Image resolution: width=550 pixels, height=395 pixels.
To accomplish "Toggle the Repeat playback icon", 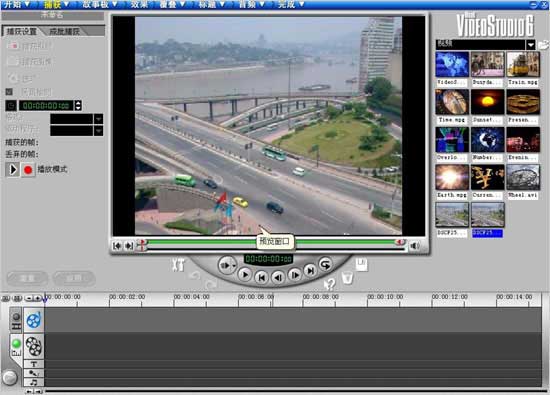I will 326,265.
